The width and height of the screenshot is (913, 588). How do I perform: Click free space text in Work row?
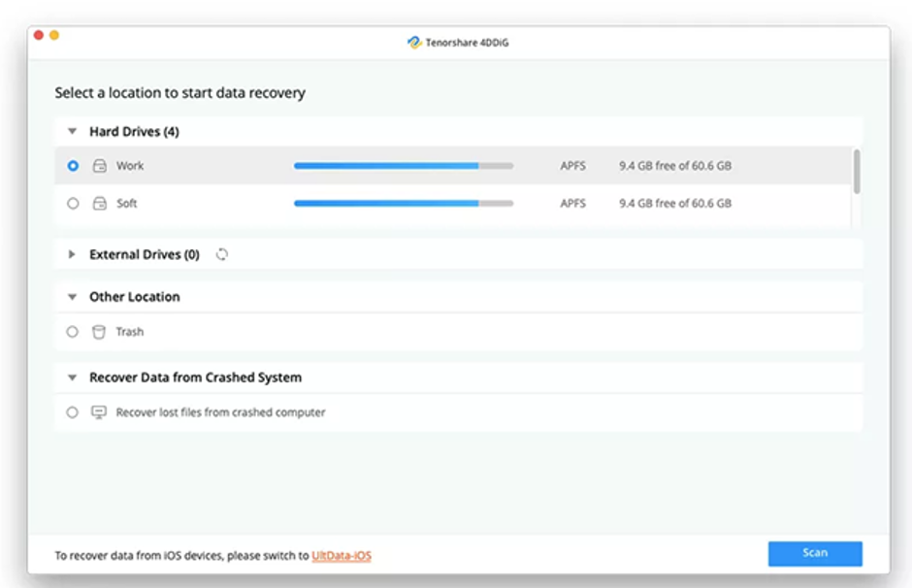[x=675, y=166]
